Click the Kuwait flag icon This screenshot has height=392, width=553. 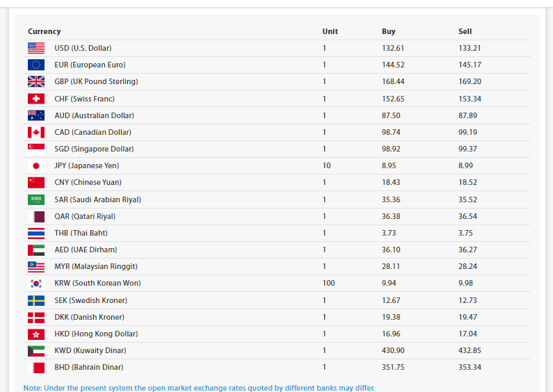(x=36, y=350)
